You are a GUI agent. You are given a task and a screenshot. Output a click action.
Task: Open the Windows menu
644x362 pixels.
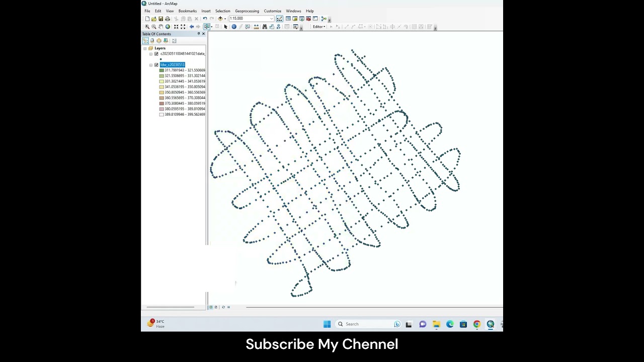pyautogui.click(x=294, y=11)
